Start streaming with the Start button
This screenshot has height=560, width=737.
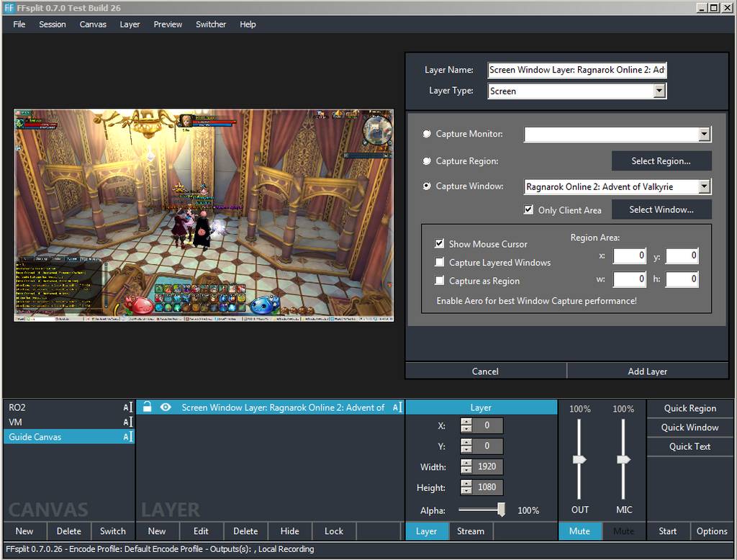tap(667, 530)
